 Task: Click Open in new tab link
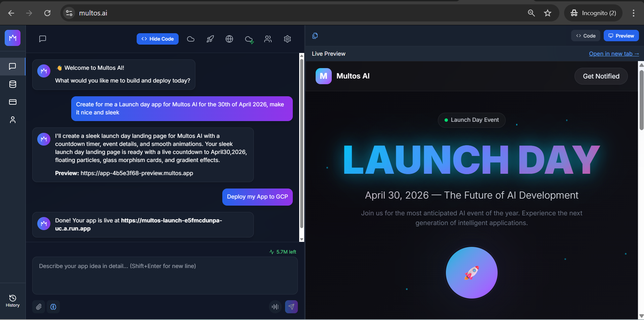pos(614,54)
